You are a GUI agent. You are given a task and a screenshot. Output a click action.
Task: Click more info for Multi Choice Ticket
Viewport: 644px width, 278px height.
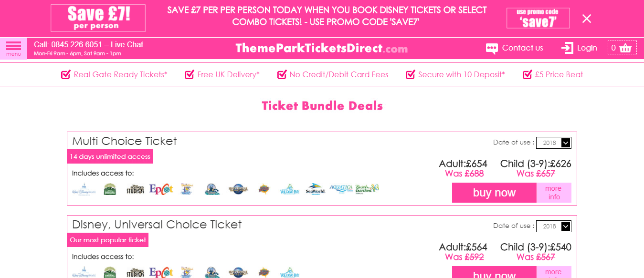coord(554,193)
